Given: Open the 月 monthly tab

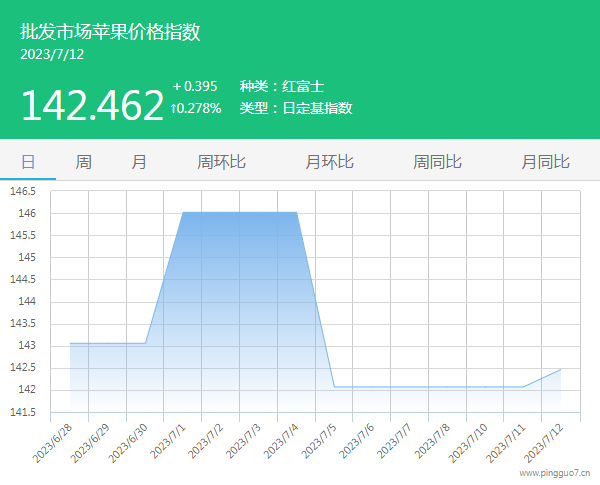Looking at the screenshot, I should click(x=139, y=161).
